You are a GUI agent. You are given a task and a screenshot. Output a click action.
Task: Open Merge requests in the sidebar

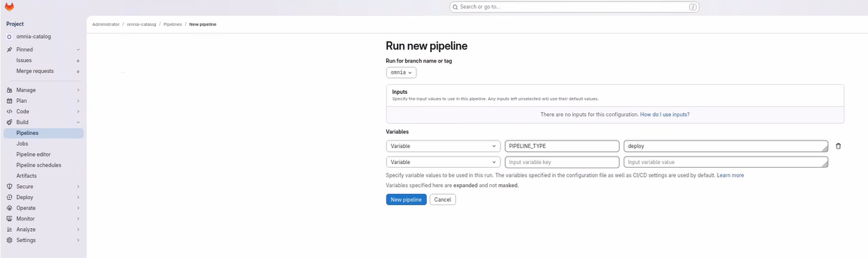tap(43, 71)
